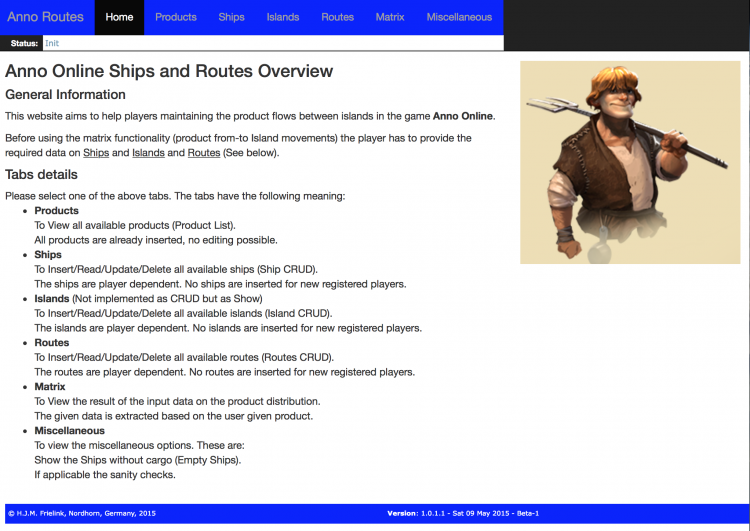Click the copyright H.J.M. Frielink footer text
This screenshot has width=750, height=531.
point(82,513)
